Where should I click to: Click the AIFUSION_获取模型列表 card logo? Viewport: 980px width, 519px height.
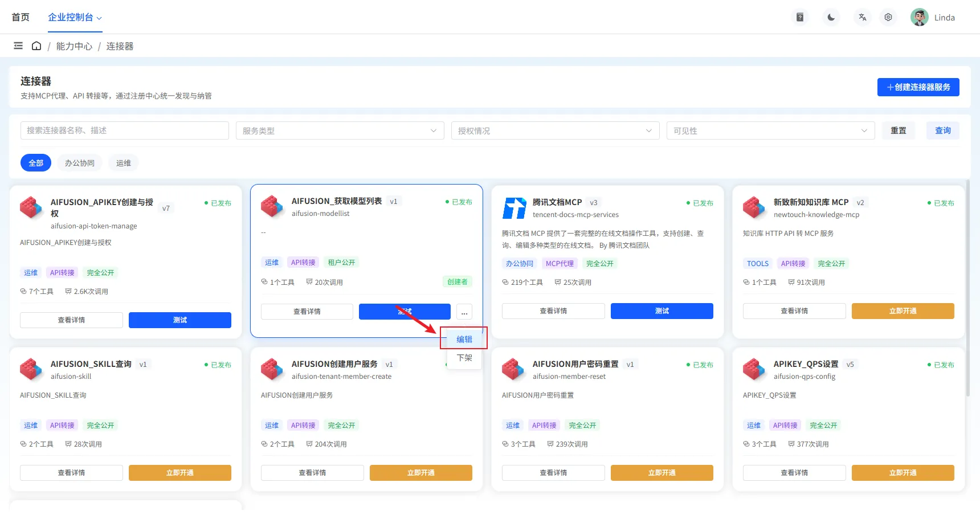(272, 207)
